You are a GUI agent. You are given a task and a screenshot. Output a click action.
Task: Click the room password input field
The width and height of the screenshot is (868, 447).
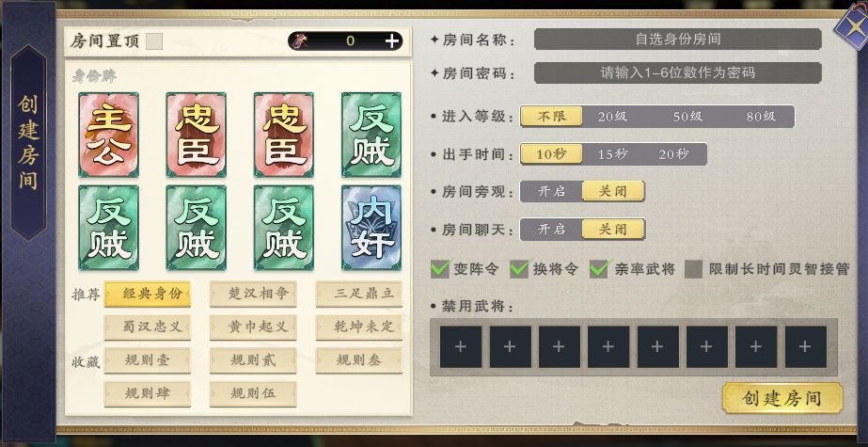678,73
